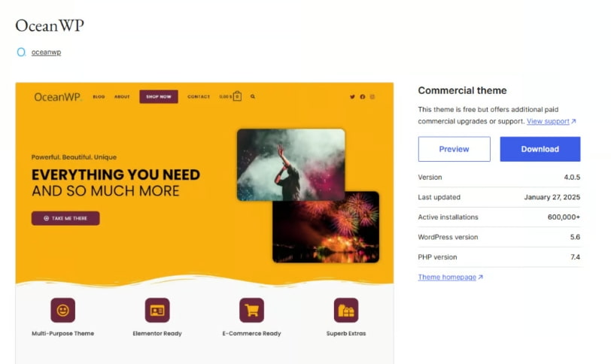The height and width of the screenshot is (364, 611).
Task: Click the search magnifier icon in preview
Action: pyautogui.click(x=253, y=96)
